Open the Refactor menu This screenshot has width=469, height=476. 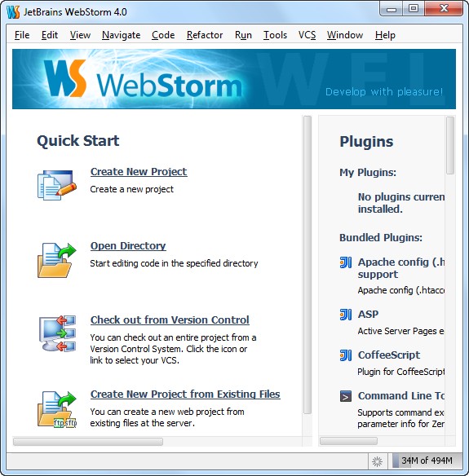click(x=205, y=35)
